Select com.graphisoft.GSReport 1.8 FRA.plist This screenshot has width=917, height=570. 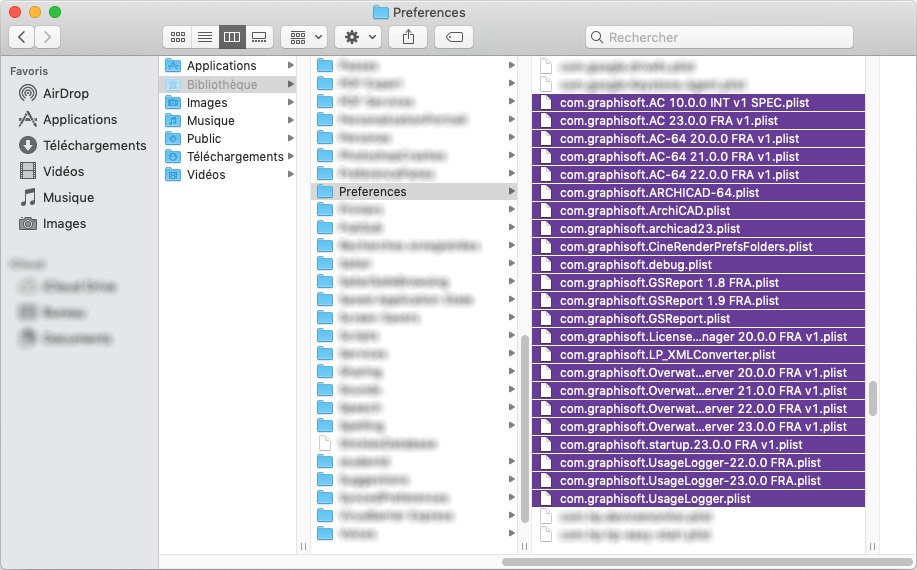coord(698,283)
